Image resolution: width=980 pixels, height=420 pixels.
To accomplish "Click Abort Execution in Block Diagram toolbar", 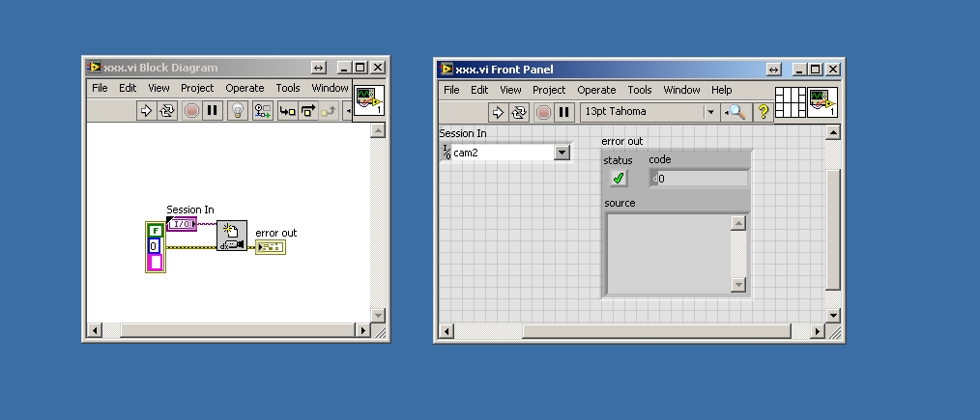I will (191, 111).
